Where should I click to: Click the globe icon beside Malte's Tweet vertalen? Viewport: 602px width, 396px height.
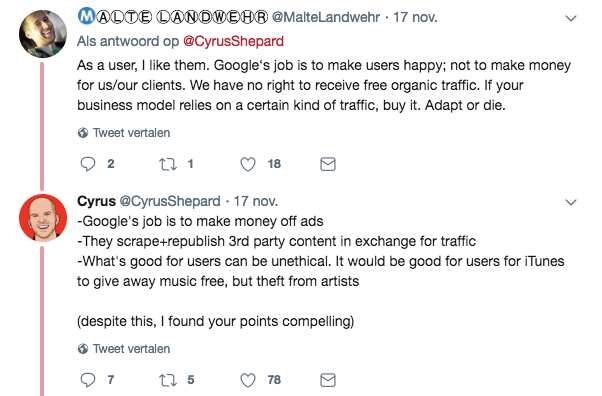[x=83, y=133]
